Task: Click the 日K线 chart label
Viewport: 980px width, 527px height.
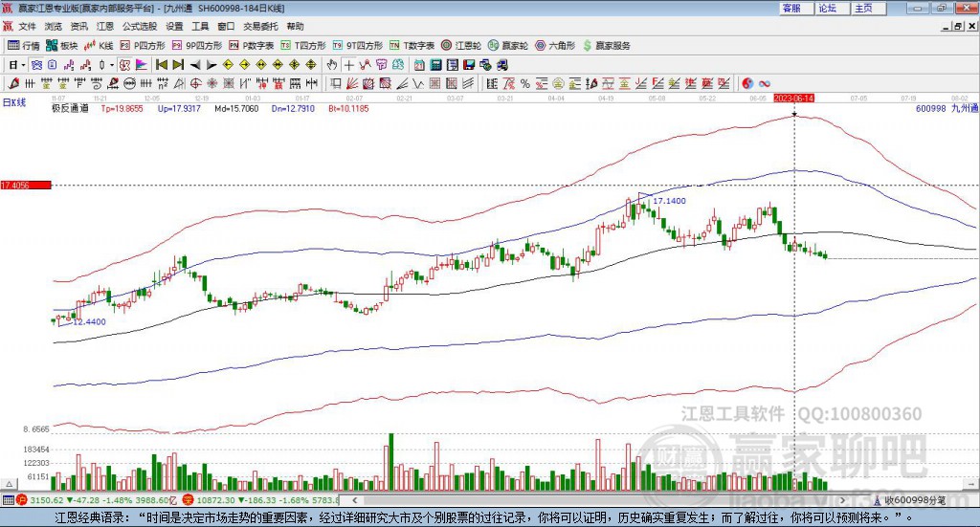Action: pyautogui.click(x=14, y=103)
